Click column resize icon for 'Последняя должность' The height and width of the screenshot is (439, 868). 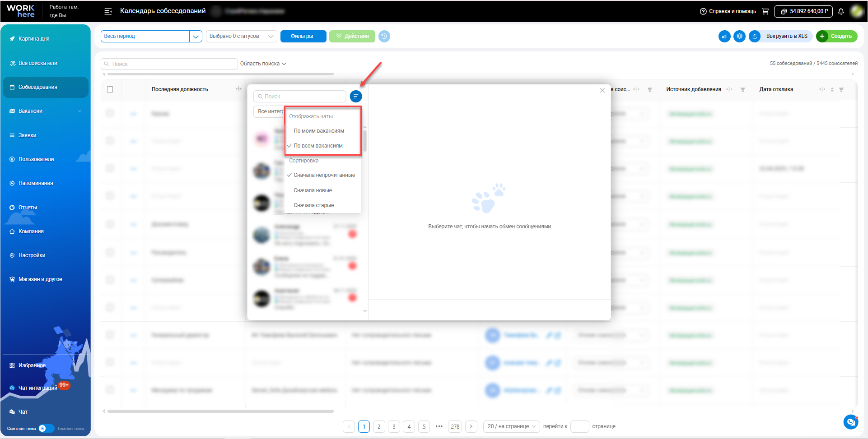click(x=238, y=89)
